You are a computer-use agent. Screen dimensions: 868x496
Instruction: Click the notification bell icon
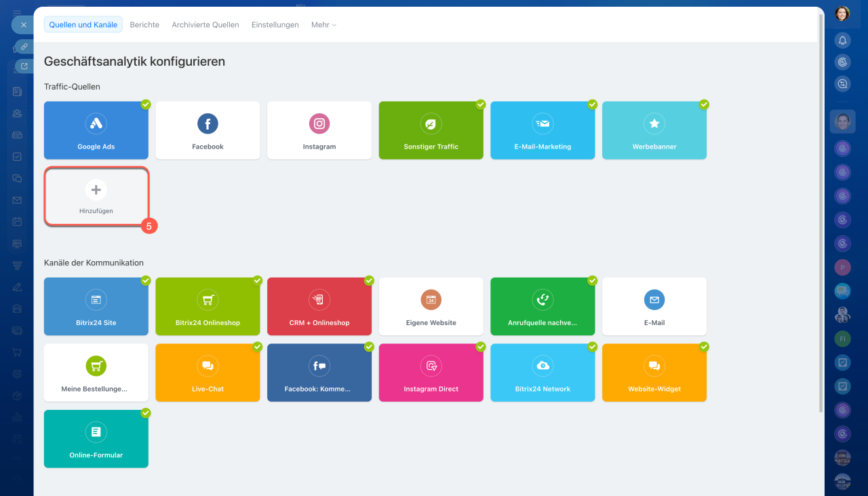(x=842, y=41)
